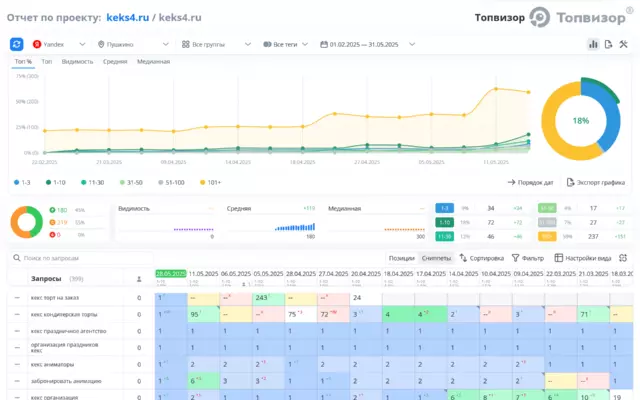This screenshot has width=640, height=400.
Task: Click the dark green 1-10 range badge in summary
Action: pyautogui.click(x=444, y=222)
